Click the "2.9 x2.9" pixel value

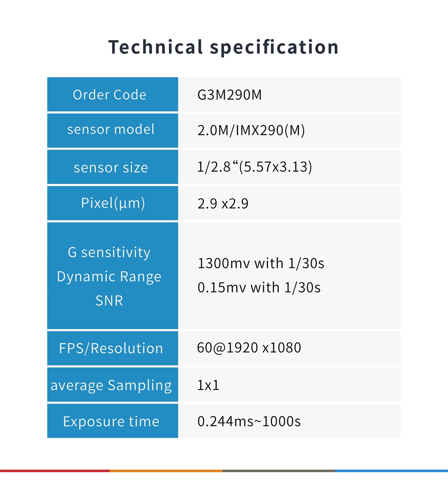(223, 204)
